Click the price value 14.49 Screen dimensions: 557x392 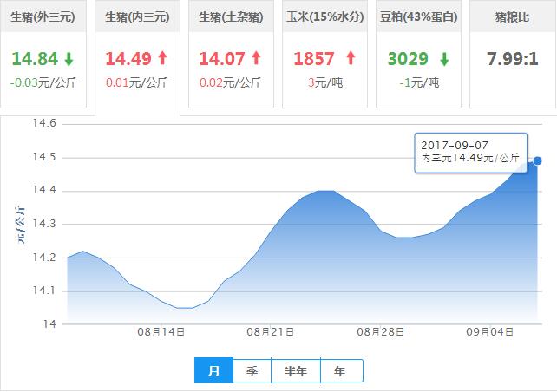click(128, 59)
